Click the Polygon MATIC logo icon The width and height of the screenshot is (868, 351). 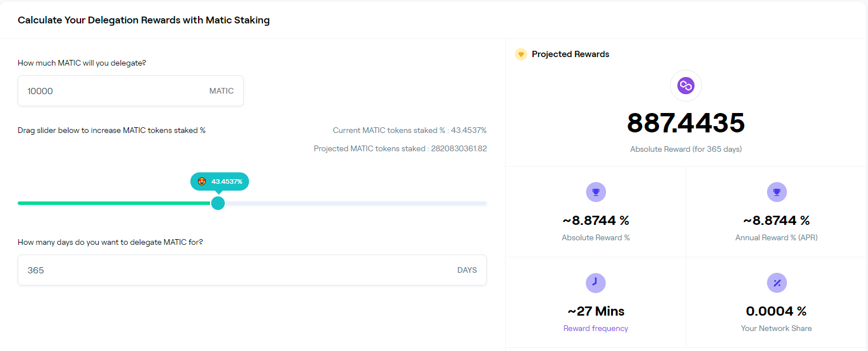click(x=685, y=86)
